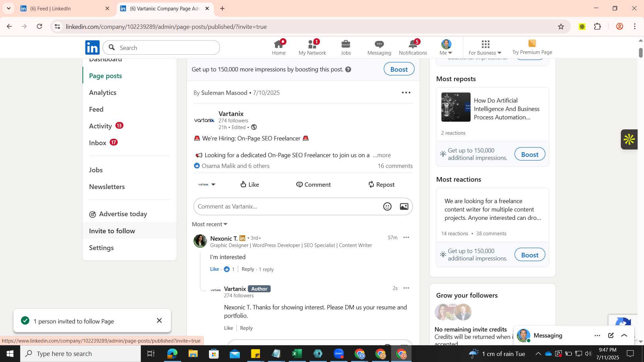Open Nexonic T. profile name
The height and width of the screenshot is (362, 644).
click(224, 238)
